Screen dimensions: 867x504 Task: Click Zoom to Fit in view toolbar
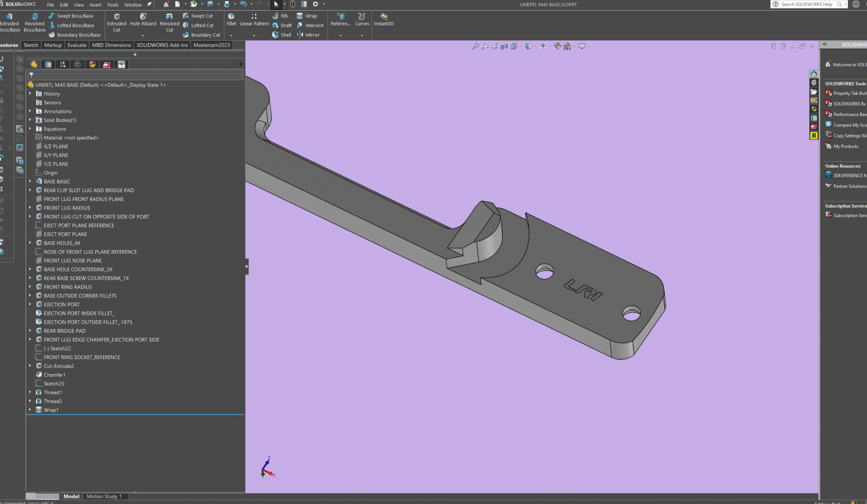point(475,46)
